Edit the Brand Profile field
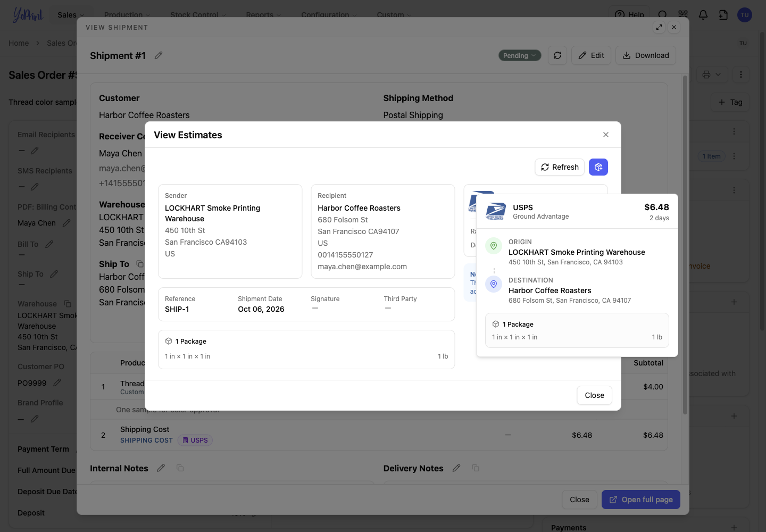The width and height of the screenshot is (766, 532). pos(35,419)
